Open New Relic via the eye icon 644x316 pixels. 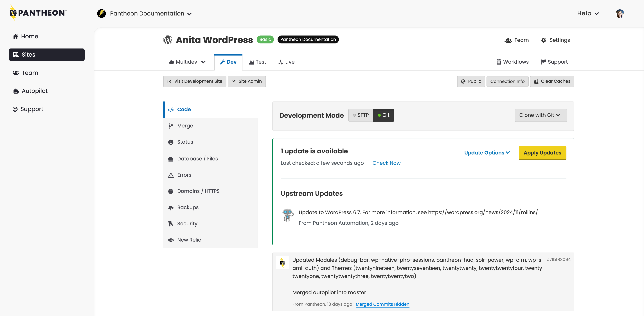[x=171, y=240]
